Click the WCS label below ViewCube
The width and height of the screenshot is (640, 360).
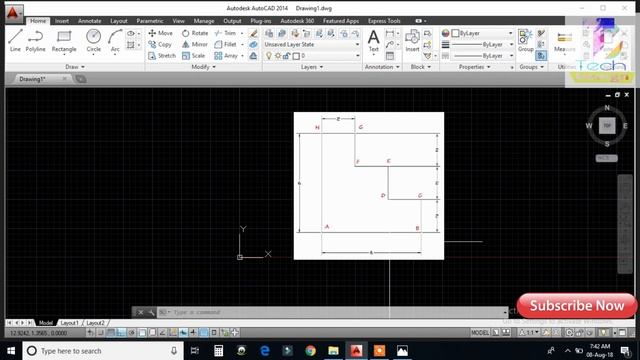tap(606, 158)
